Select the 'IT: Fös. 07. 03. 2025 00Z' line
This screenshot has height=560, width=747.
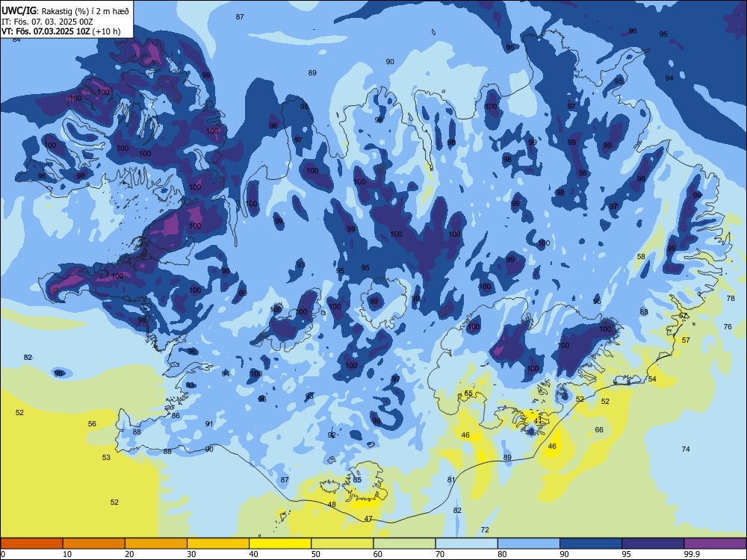tap(46, 22)
